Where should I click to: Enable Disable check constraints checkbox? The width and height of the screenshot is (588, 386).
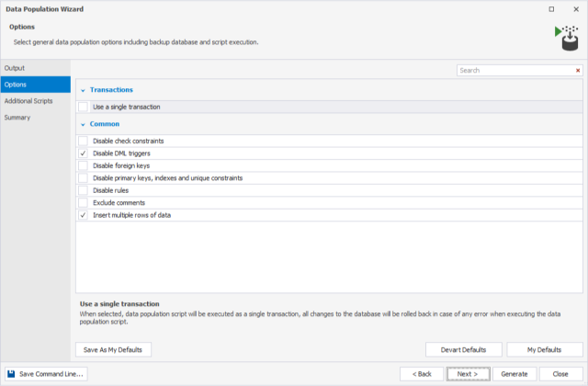[84, 141]
